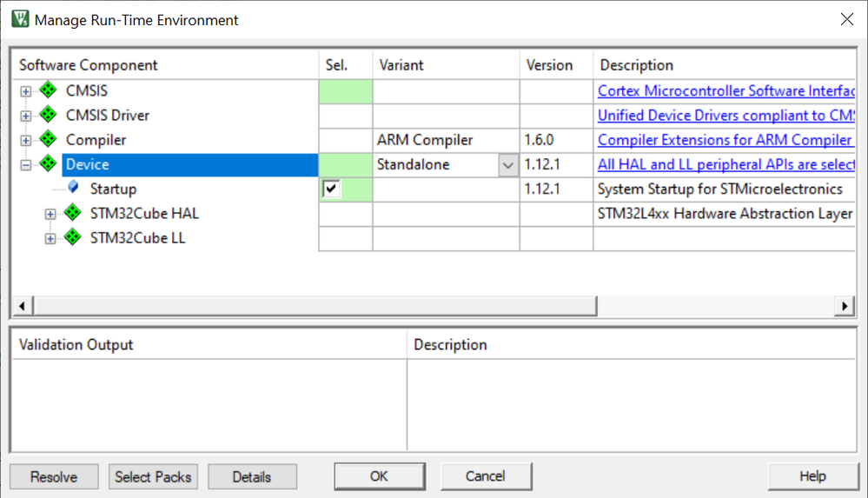This screenshot has height=498, width=868.
Task: Click the horizontal scrollbar left arrow
Action: tap(22, 306)
